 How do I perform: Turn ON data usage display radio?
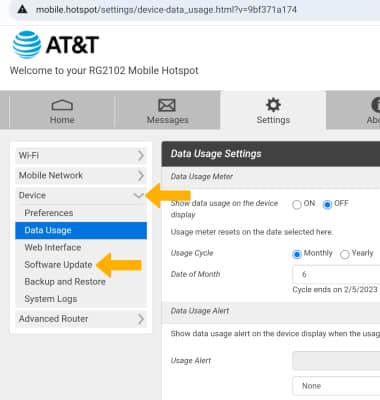297,204
